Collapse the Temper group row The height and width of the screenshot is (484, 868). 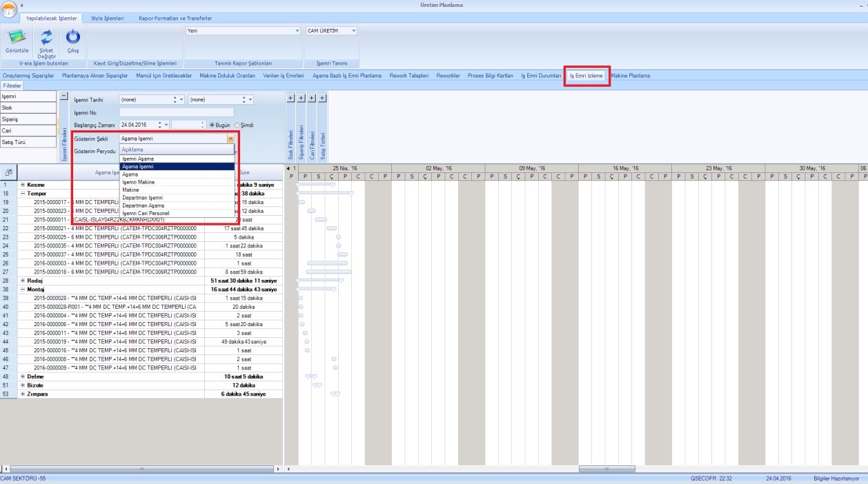23,194
